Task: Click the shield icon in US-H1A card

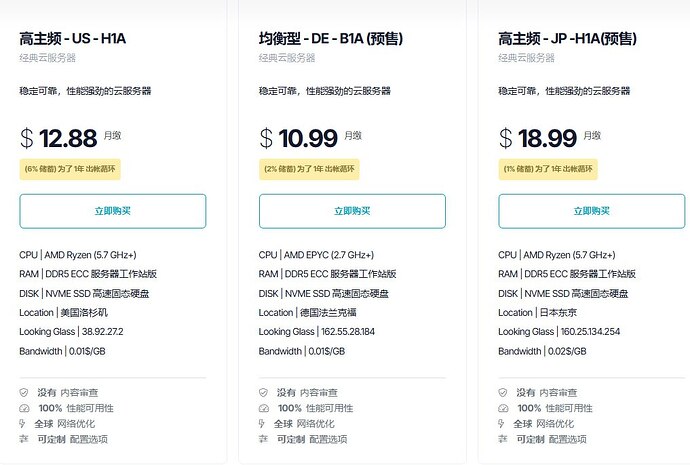Action: click(24, 392)
